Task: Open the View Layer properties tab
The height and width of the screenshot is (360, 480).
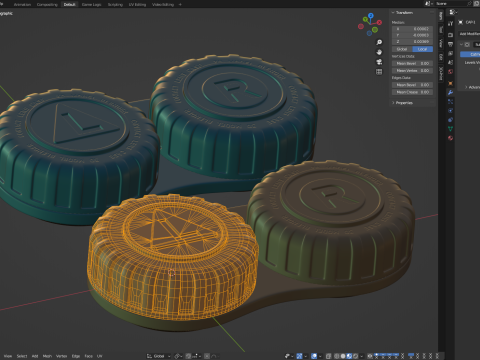Action: [451, 53]
